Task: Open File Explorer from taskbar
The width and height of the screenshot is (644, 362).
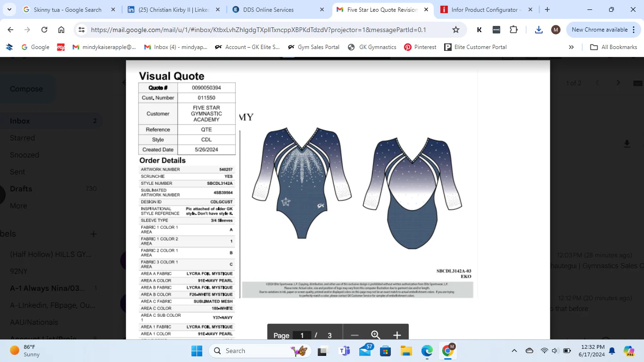Action: 406,351
